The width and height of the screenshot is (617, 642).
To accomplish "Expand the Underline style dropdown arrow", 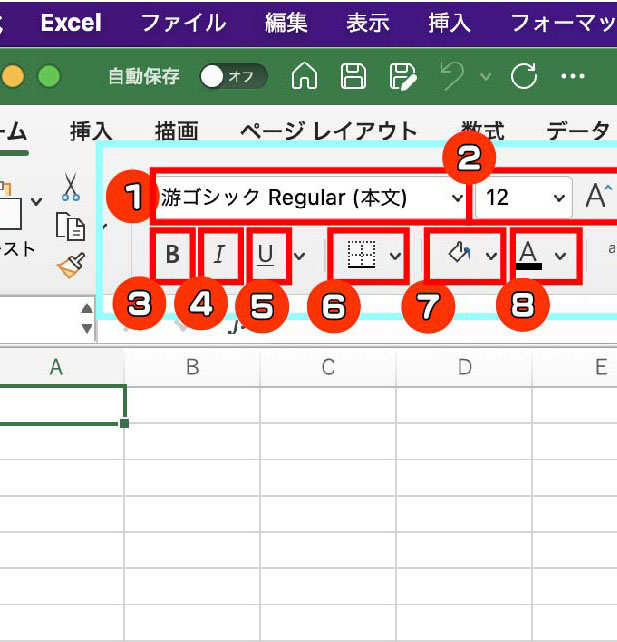I will [300, 256].
